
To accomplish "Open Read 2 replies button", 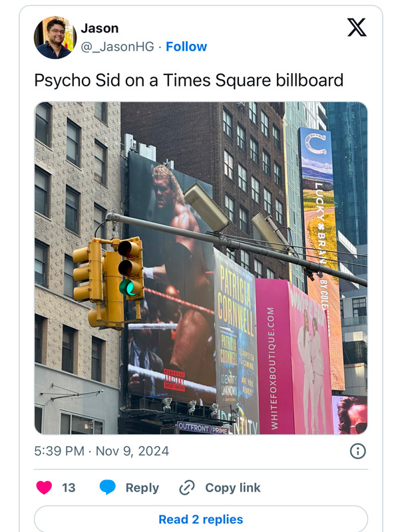I will pyautogui.click(x=201, y=519).
